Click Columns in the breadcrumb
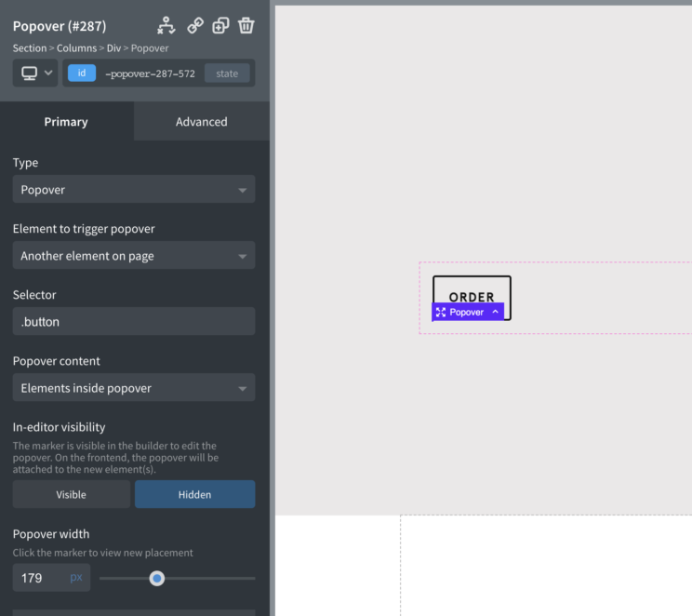 coord(78,48)
